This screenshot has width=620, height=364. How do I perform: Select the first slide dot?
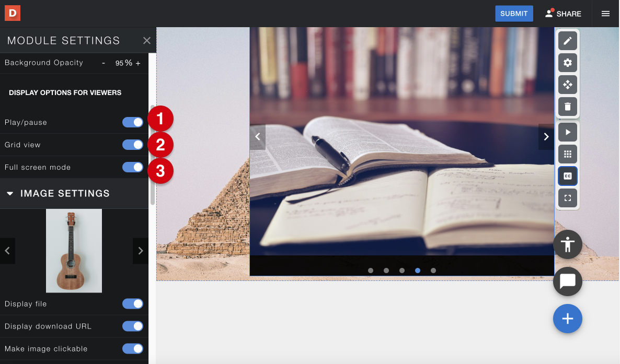371,271
